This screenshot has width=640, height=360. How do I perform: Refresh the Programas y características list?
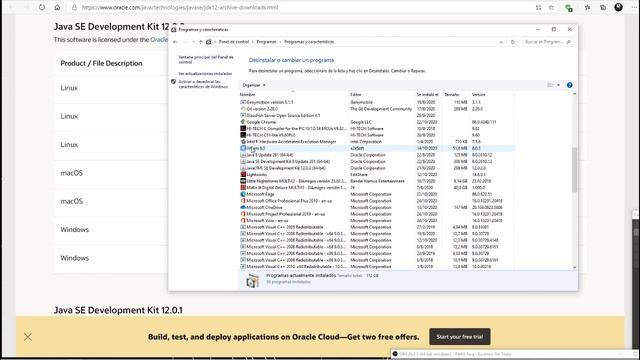(x=513, y=42)
